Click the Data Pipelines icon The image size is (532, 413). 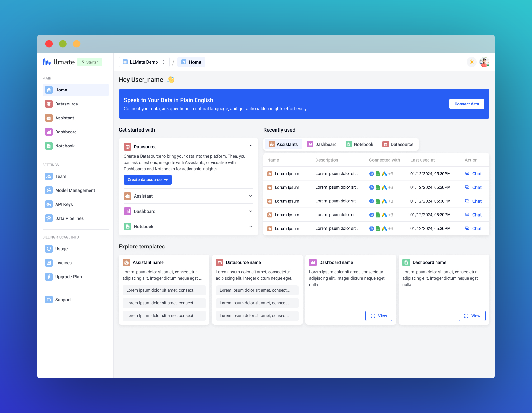pyautogui.click(x=49, y=218)
